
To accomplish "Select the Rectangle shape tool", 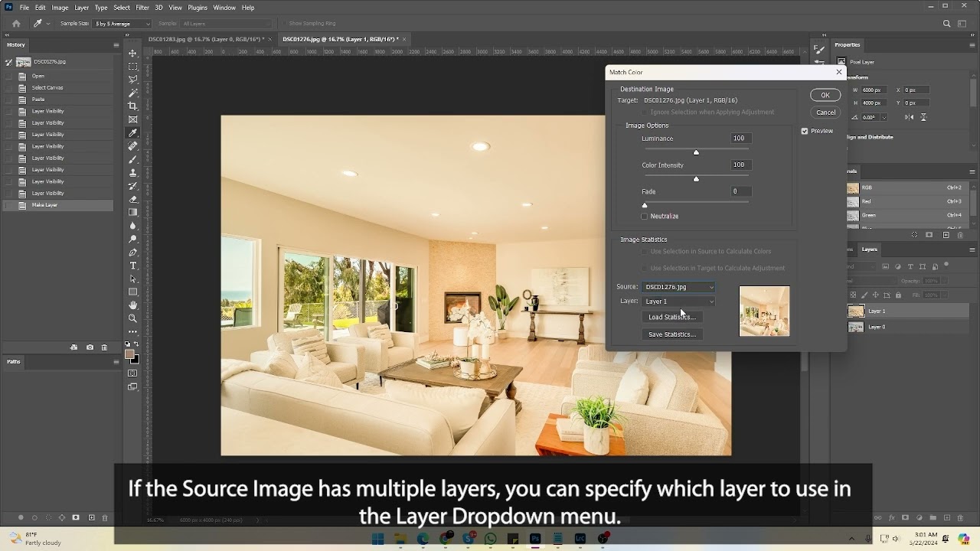I will click(x=133, y=292).
